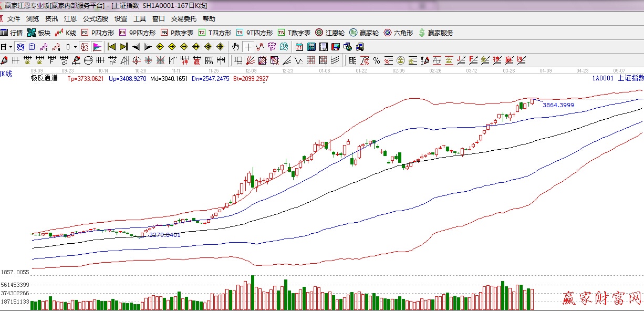Expand the candlestick chart type dropdown
This screenshot has width=644, height=311.
pos(75,47)
